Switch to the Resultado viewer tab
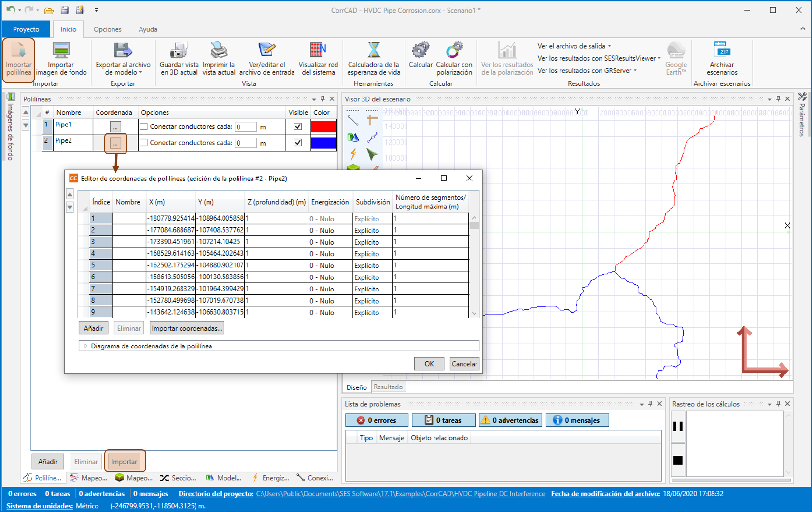Image resolution: width=812 pixels, height=512 pixels. [388, 387]
